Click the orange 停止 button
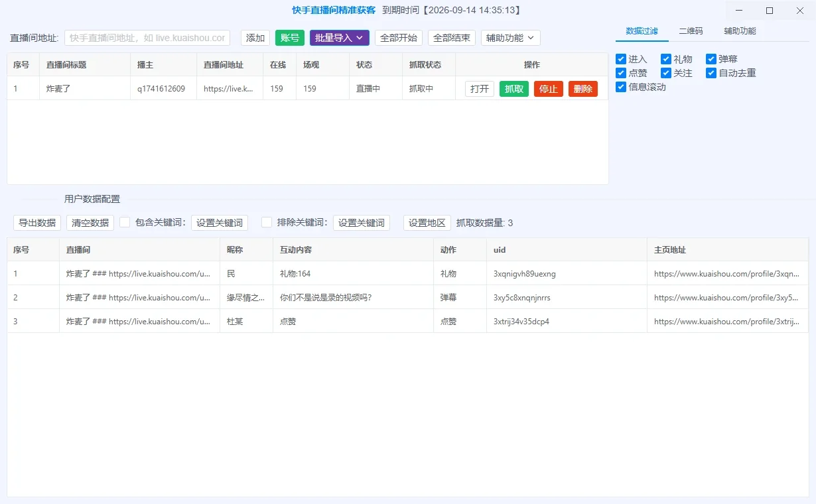Viewport: 816px width, 504px height. click(x=549, y=89)
